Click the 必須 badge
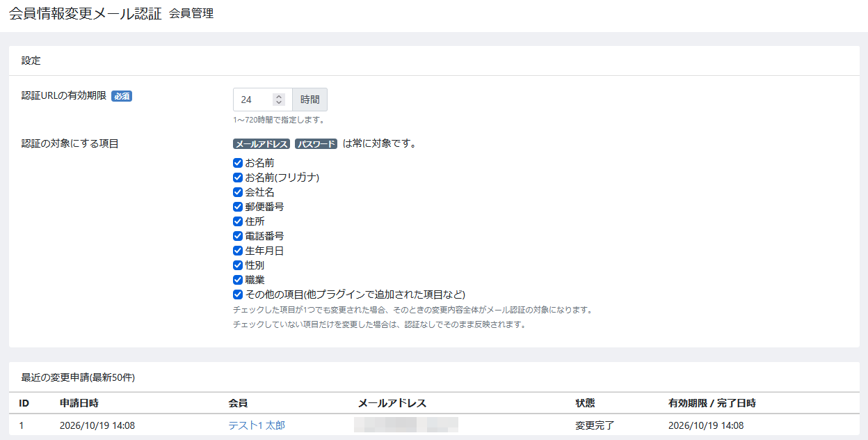868x440 pixels. (122, 96)
